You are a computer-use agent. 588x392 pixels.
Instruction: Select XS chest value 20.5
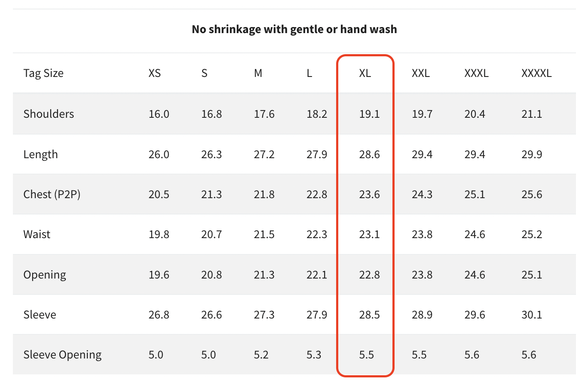(x=159, y=194)
